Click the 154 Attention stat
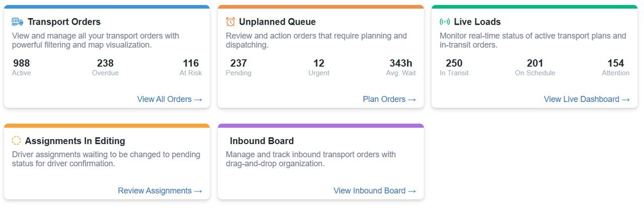The width and height of the screenshot is (644, 222). (615, 67)
